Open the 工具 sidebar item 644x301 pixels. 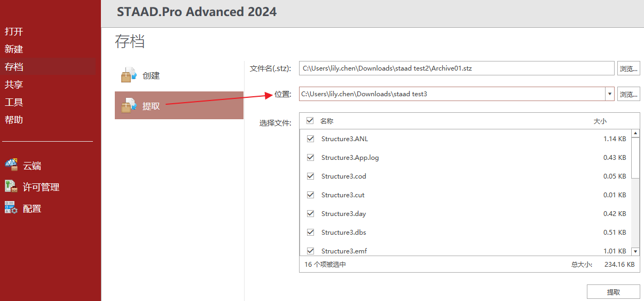point(14,102)
